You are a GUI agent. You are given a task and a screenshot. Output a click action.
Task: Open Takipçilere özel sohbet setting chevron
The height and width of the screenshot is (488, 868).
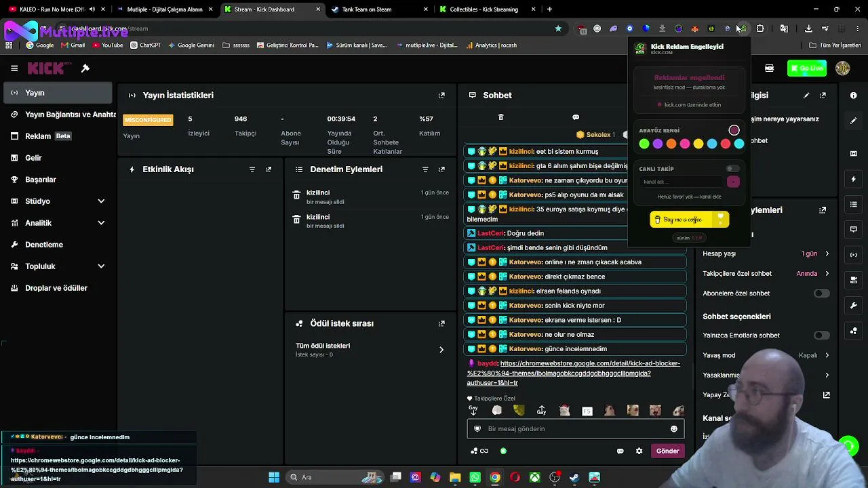827,274
